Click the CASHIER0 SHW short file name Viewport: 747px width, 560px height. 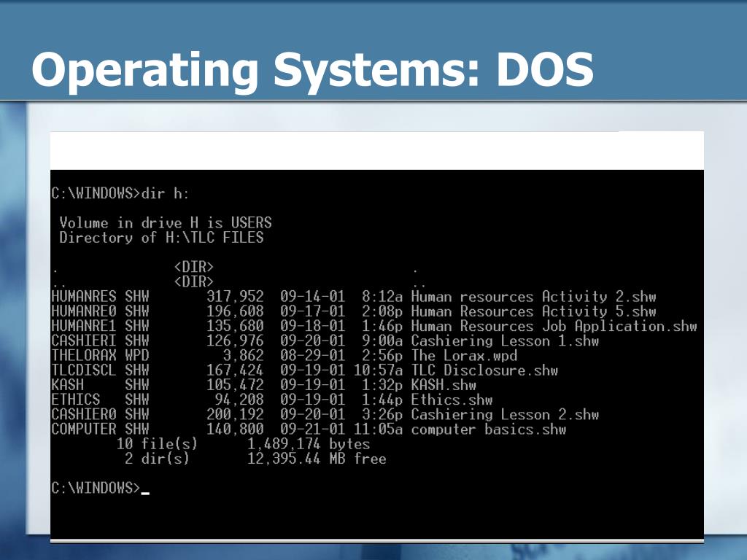[101, 414]
